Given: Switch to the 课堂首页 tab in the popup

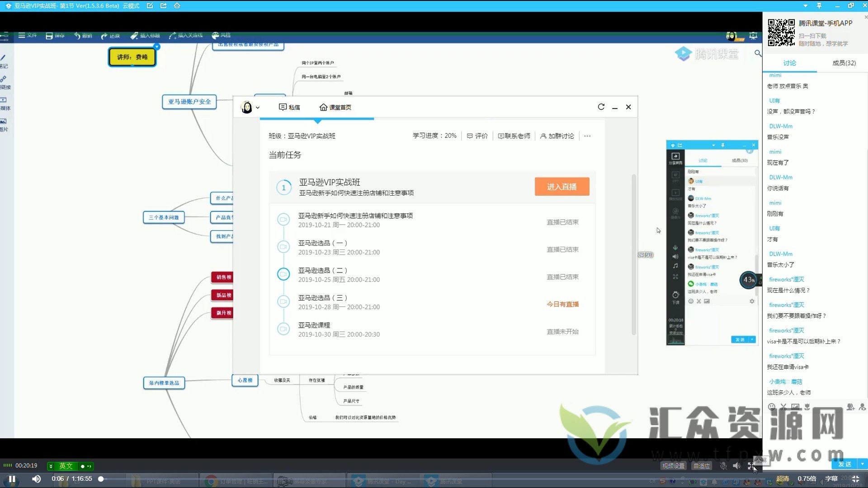Looking at the screenshot, I should (335, 107).
